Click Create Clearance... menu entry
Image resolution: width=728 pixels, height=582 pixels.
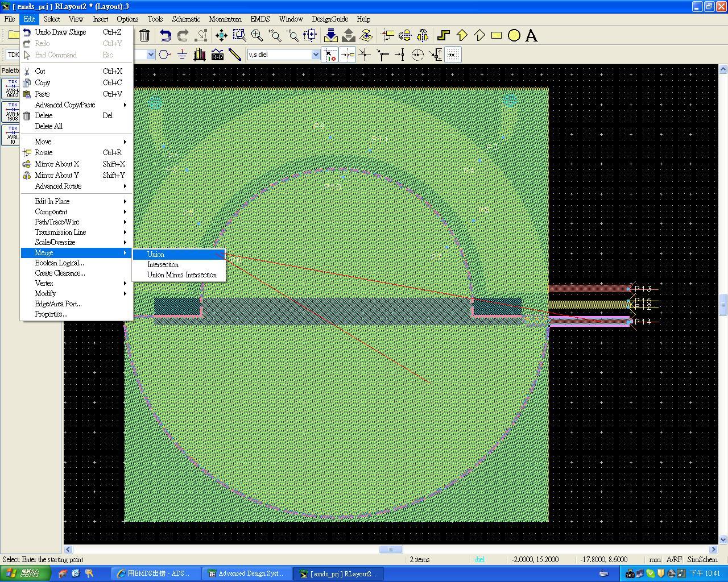pyautogui.click(x=77, y=273)
